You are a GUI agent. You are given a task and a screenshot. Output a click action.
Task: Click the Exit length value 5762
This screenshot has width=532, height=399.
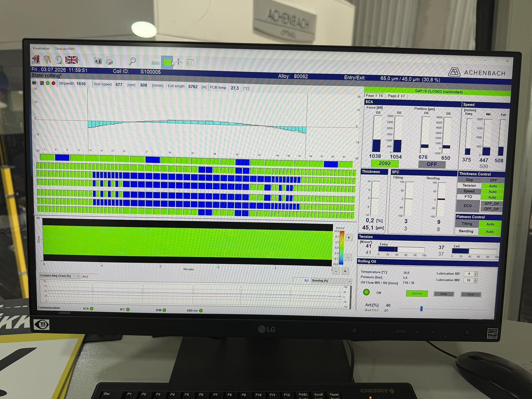coord(193,87)
